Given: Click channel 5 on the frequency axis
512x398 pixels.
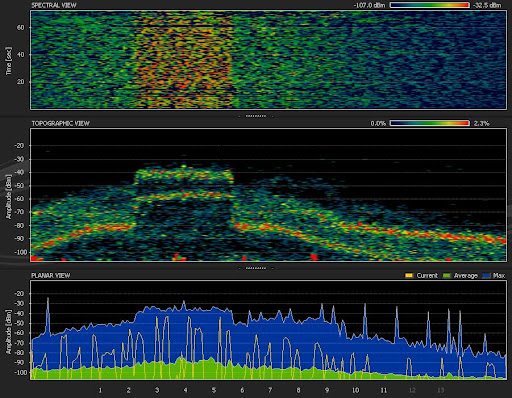Looking at the screenshot, I should click(x=214, y=390).
